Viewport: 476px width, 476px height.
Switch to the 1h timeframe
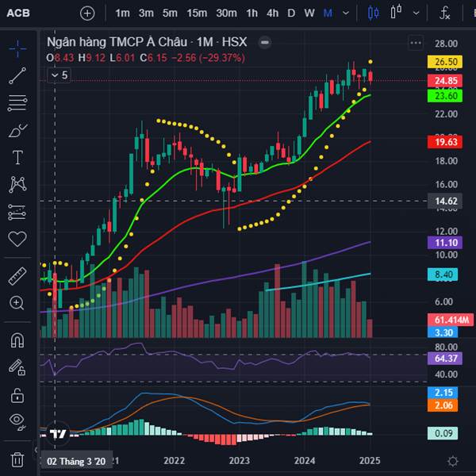coord(251,13)
